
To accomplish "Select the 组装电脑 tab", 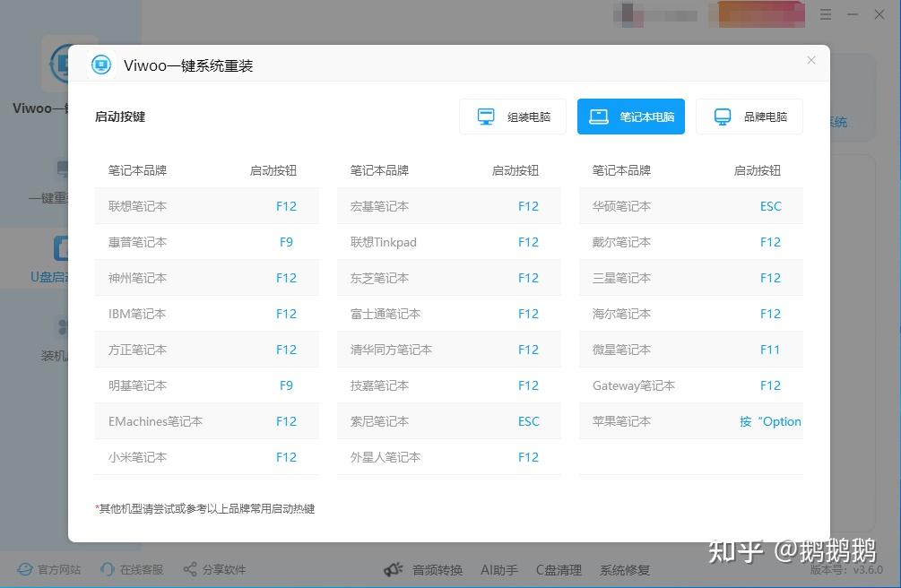I will 513,117.
